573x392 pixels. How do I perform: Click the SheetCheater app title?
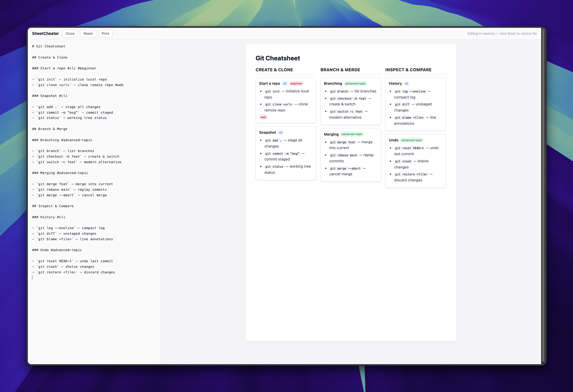tap(45, 34)
